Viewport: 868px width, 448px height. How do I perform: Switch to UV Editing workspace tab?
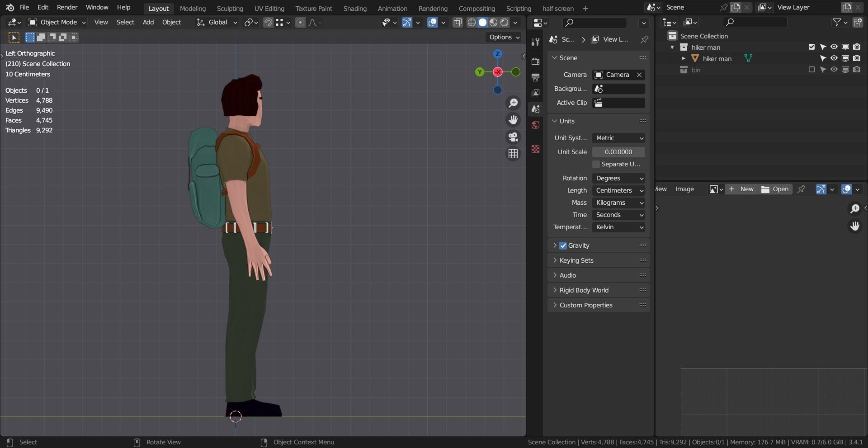point(269,9)
